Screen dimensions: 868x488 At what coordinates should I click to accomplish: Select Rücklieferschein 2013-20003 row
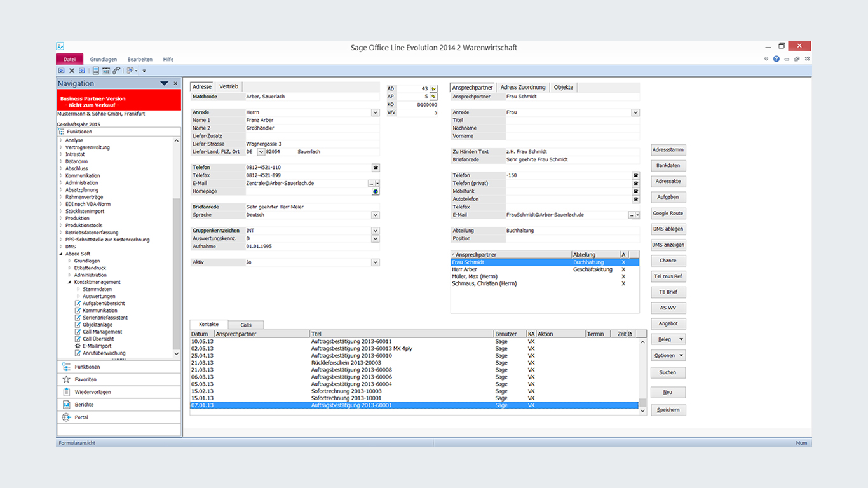[414, 363]
